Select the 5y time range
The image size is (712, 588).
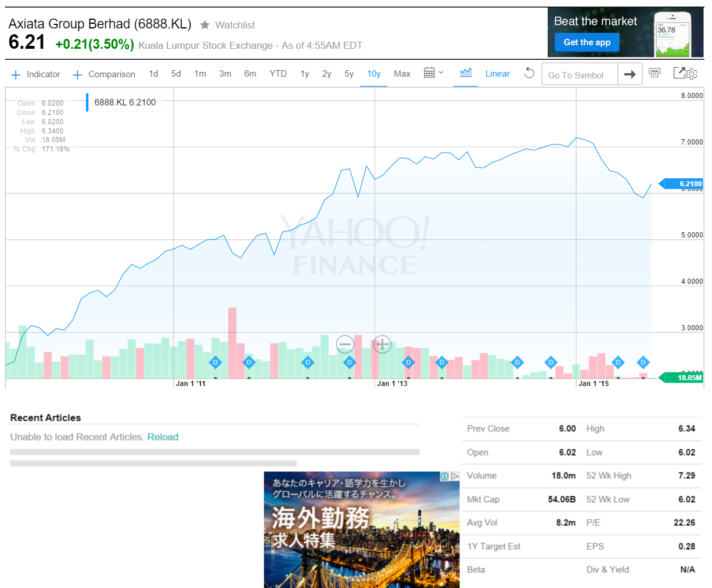[349, 74]
